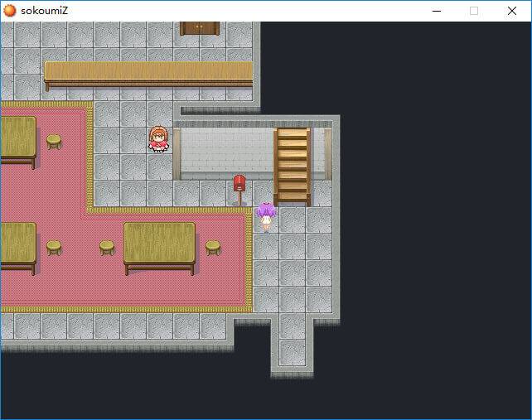Click the purple-haired character near the stairs

(x=265, y=215)
